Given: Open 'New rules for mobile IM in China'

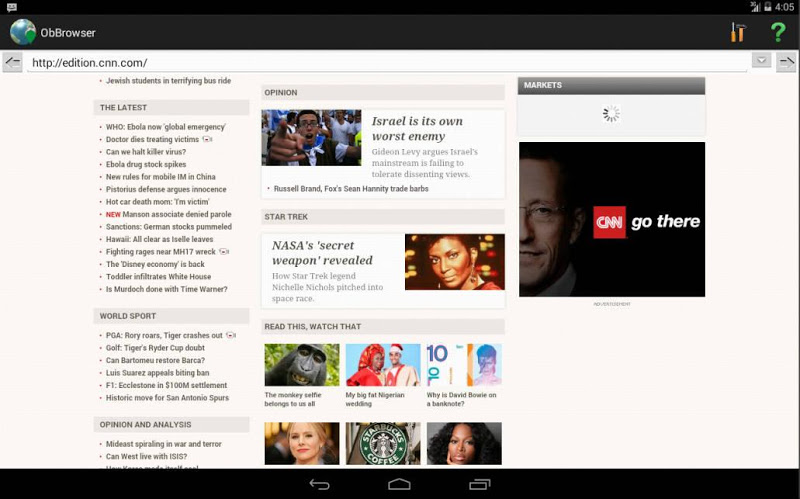Looking at the screenshot, I should [x=161, y=177].
